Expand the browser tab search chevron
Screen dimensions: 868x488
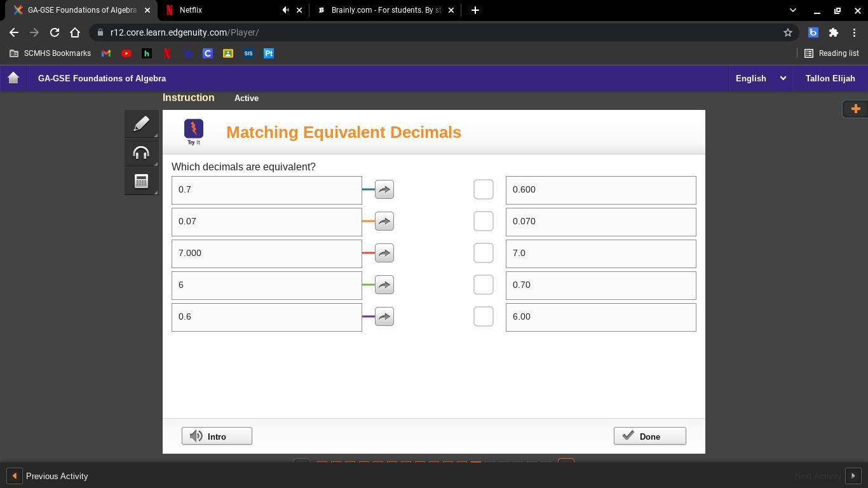792,10
